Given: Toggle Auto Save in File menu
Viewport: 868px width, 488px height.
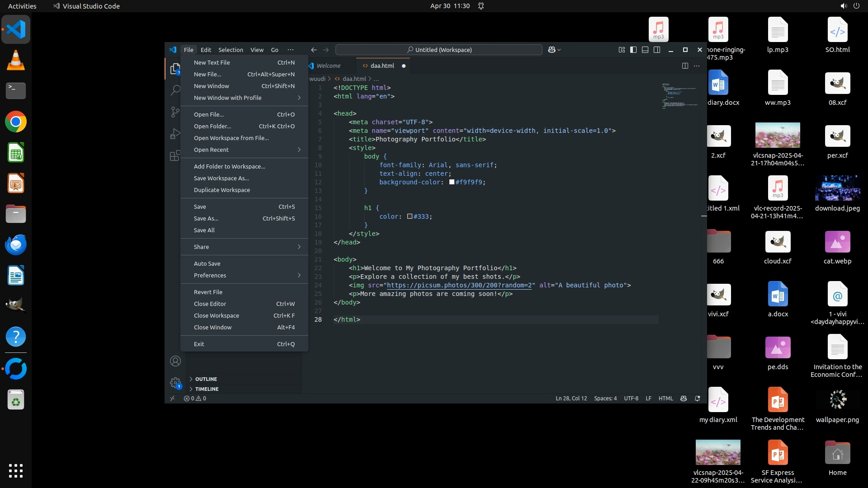Looking at the screenshot, I should coord(207,263).
